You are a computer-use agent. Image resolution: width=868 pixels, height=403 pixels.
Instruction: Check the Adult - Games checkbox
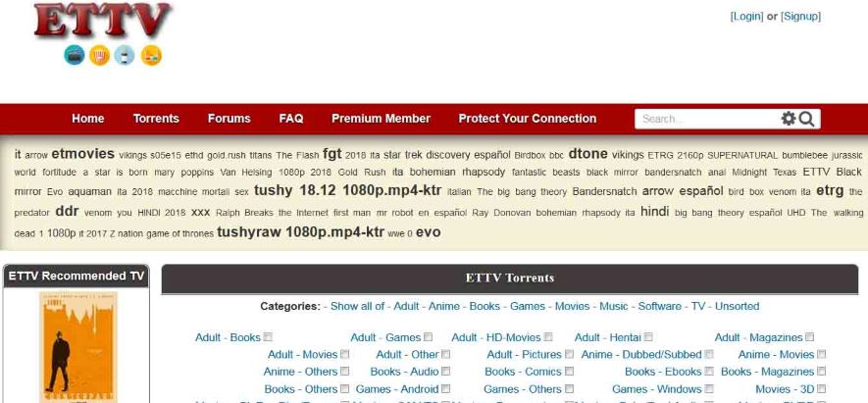coord(428,336)
